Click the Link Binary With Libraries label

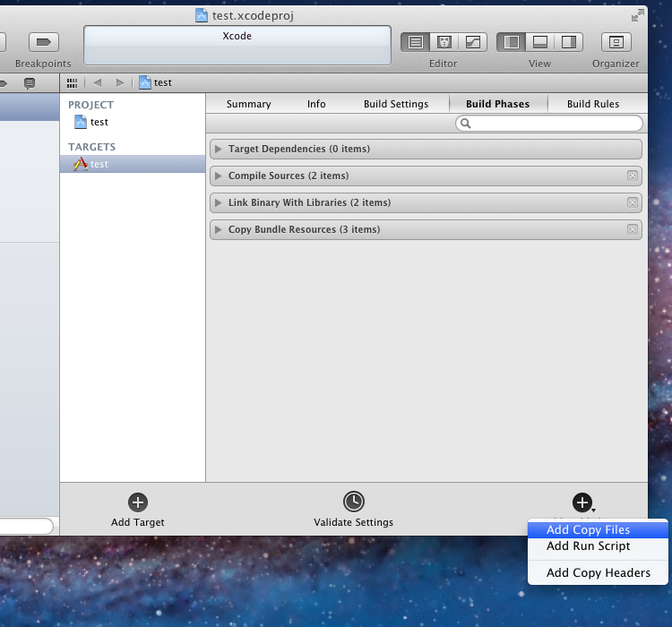pyautogui.click(x=309, y=202)
